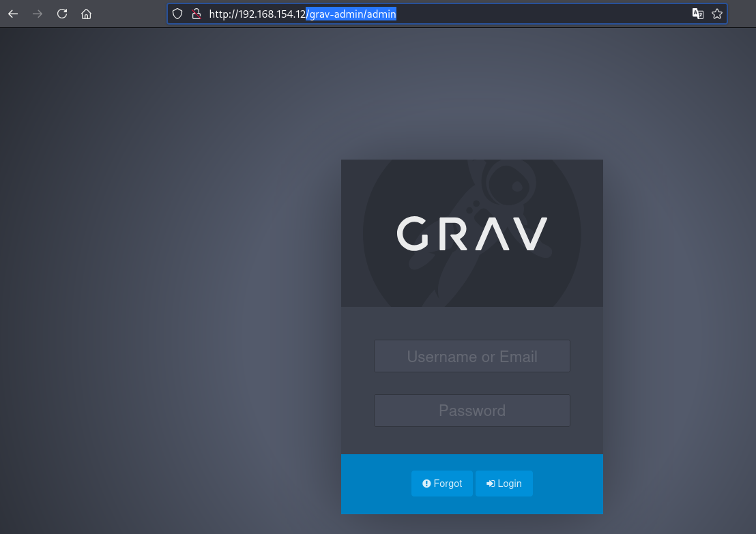Viewport: 756px width, 534px height.
Task: Click the GRAV logo banner
Action: click(472, 233)
